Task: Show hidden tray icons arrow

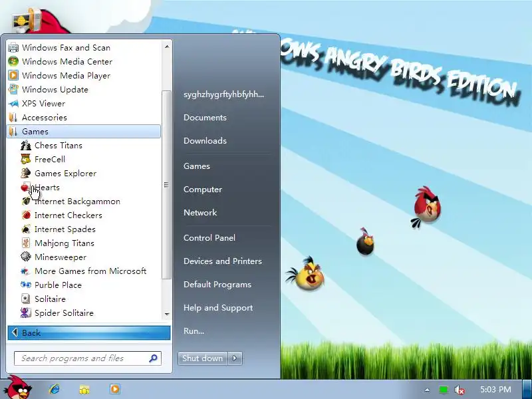Action: tap(427, 390)
